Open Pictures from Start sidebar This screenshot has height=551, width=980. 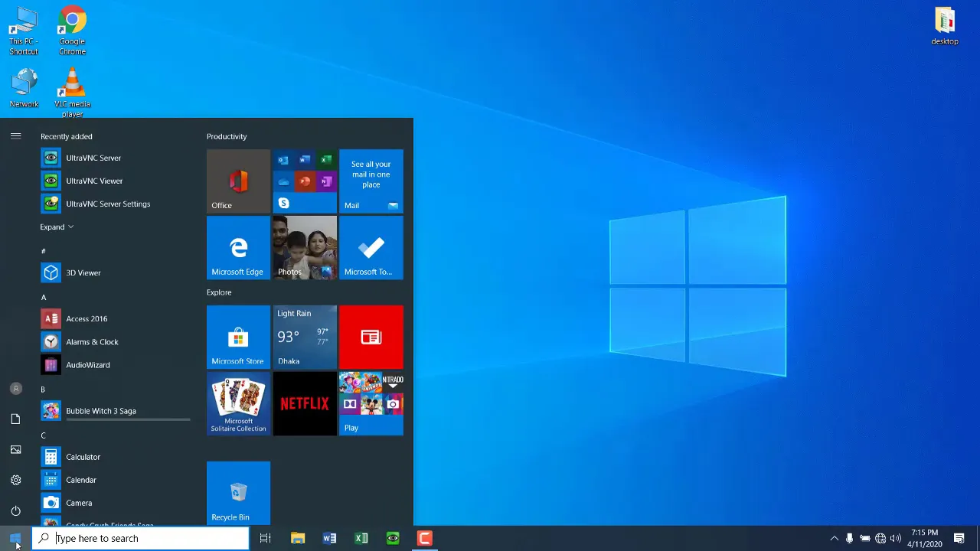15,449
